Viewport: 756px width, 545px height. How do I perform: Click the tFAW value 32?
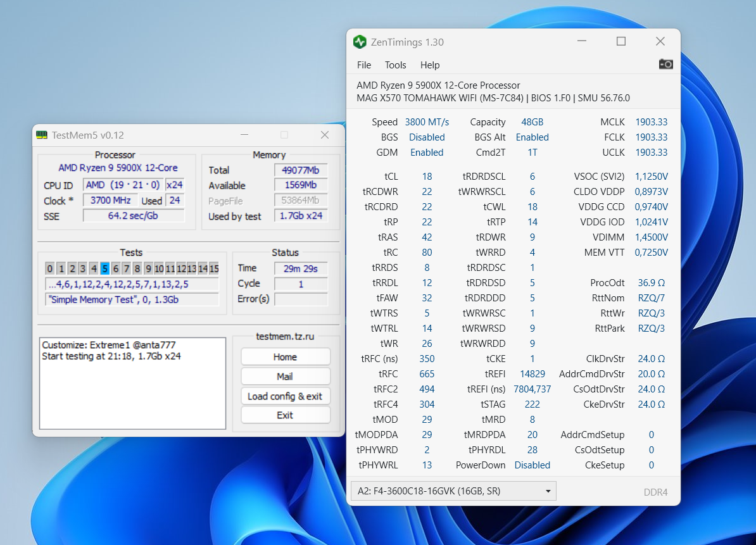click(427, 298)
